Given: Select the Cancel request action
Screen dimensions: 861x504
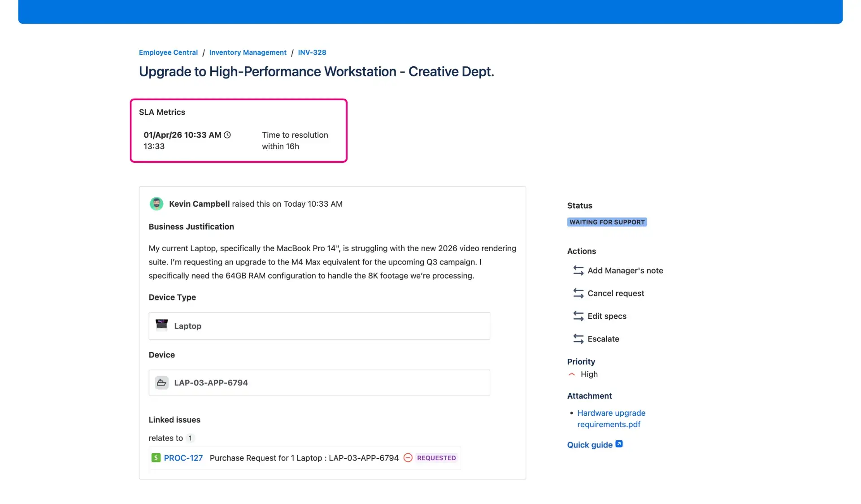Looking at the screenshot, I should tap(616, 293).
